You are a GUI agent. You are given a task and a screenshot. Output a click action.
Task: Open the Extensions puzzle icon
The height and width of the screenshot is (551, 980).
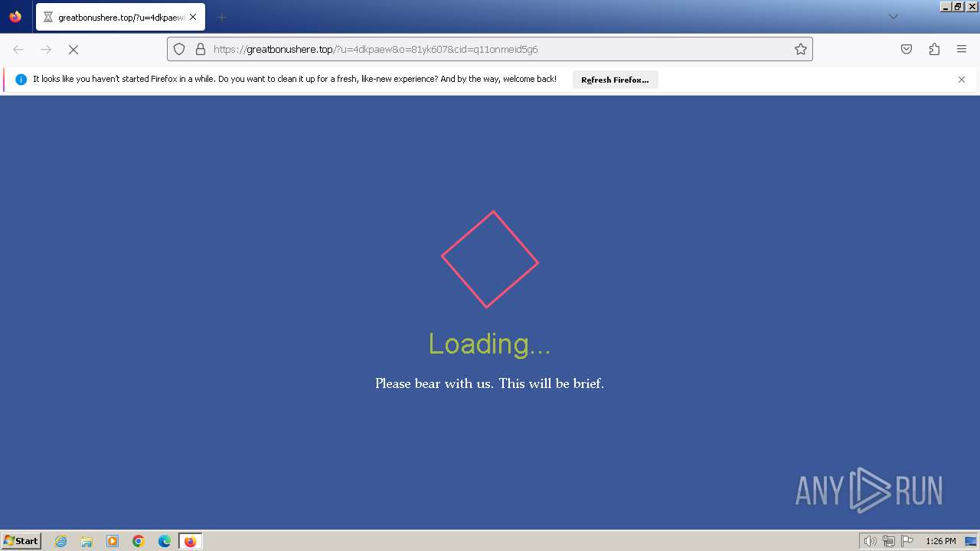[934, 49]
